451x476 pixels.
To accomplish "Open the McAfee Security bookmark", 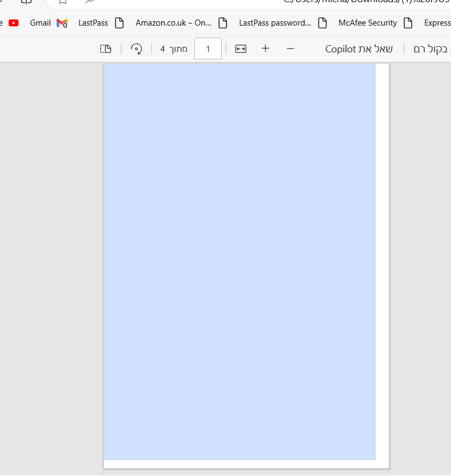I will (x=375, y=23).
